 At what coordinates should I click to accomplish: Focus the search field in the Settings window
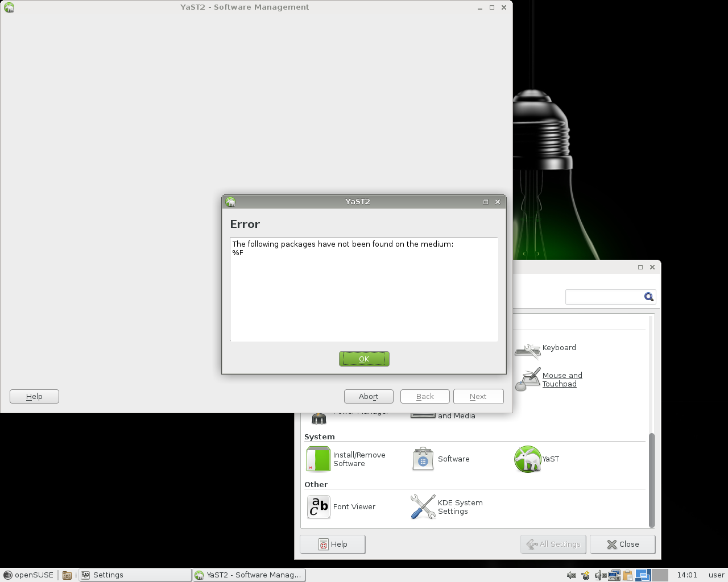(x=604, y=297)
